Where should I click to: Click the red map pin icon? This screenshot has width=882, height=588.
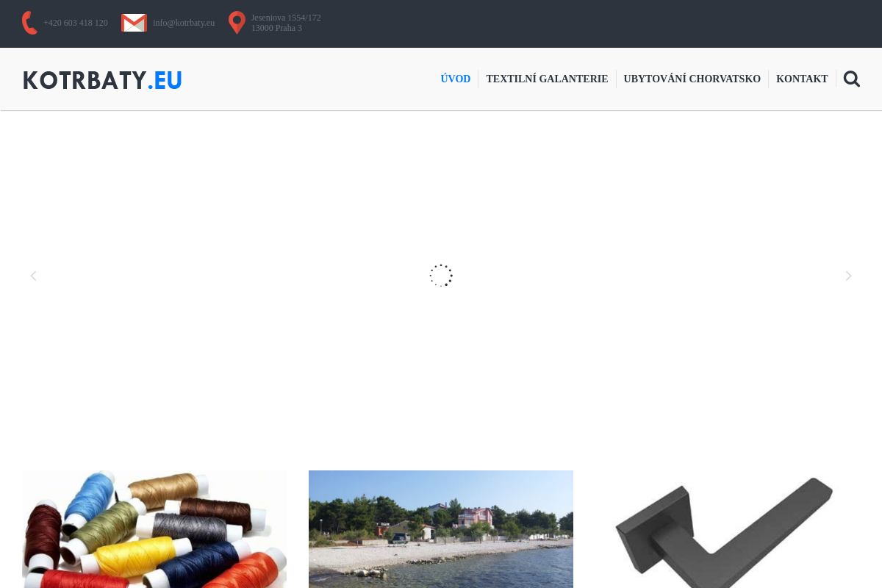pyautogui.click(x=237, y=23)
